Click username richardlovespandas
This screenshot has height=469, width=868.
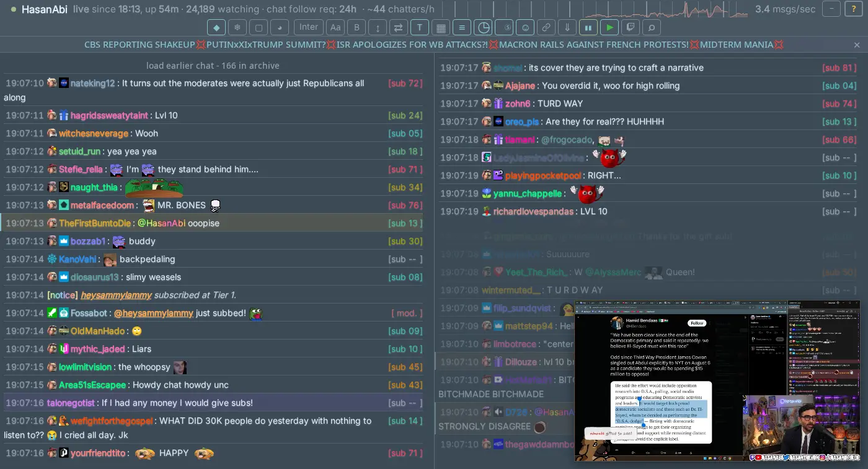533,211
